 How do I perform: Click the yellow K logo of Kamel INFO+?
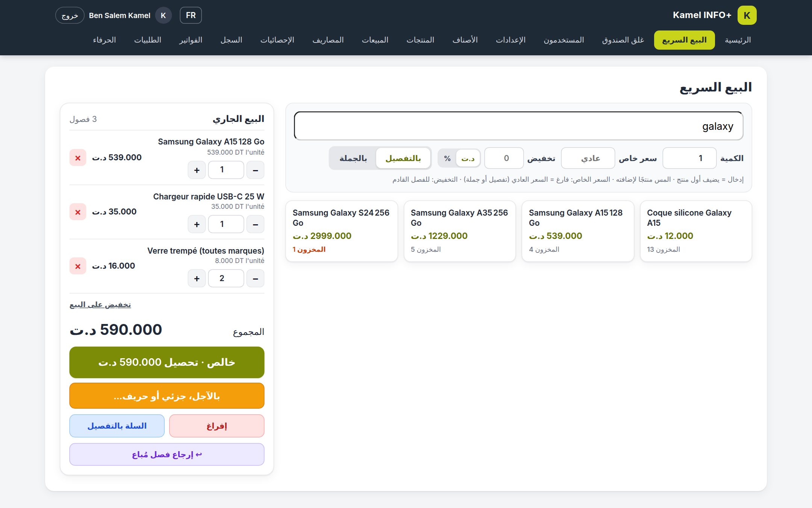pos(747,15)
